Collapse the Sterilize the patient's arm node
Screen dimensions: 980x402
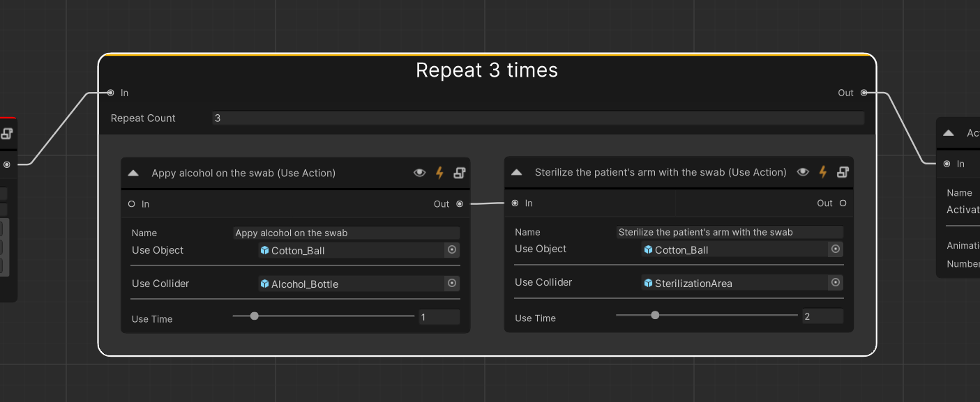tap(516, 171)
